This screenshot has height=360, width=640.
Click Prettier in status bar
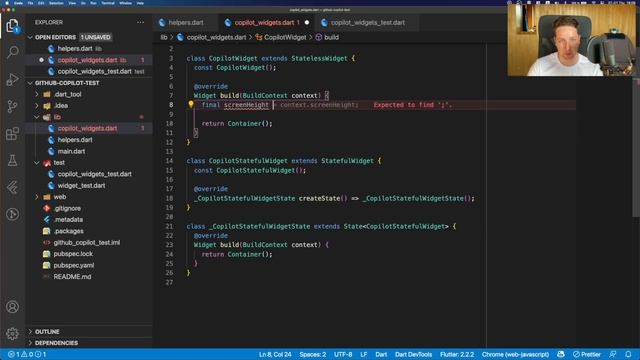[587, 354]
